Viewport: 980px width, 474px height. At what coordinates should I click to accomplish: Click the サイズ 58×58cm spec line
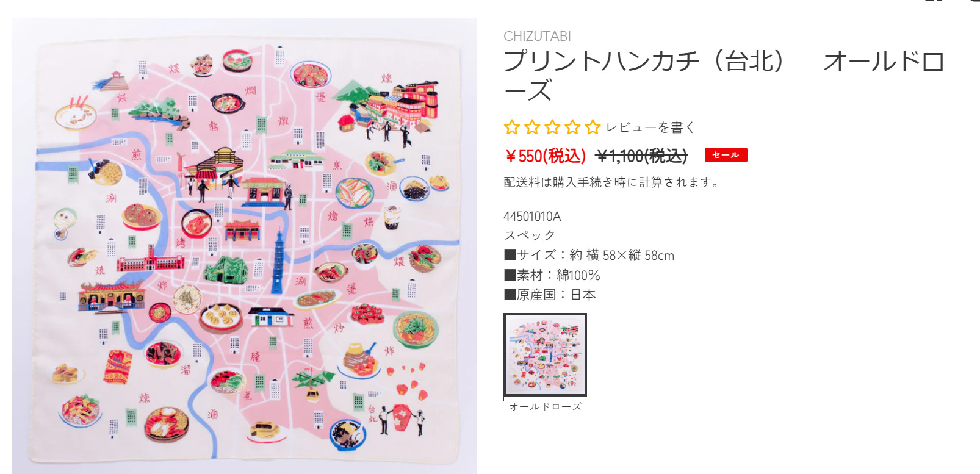tap(589, 255)
